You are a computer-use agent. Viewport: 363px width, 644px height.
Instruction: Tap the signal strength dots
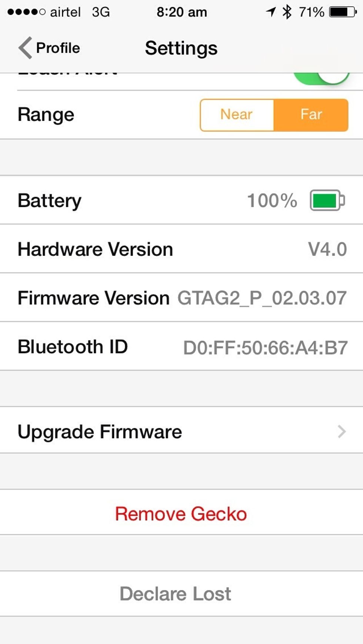coord(26,12)
